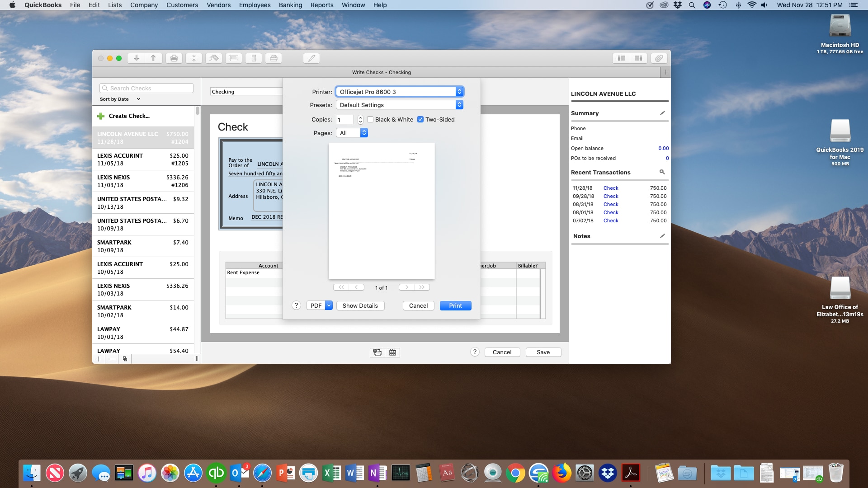Open Spotlight search in menu bar
The image size is (868, 488).
pyautogui.click(x=692, y=5)
